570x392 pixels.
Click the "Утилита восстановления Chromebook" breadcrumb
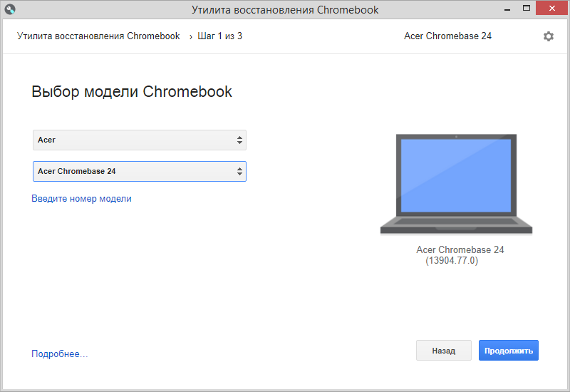click(98, 36)
